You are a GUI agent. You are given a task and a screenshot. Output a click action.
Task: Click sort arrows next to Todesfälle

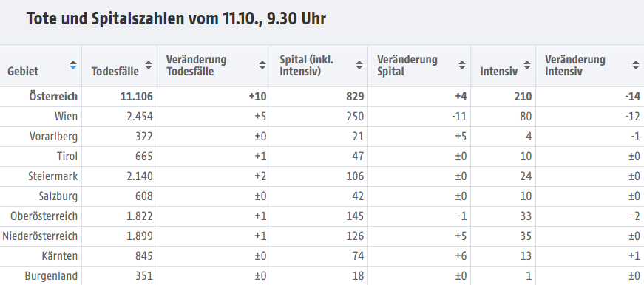tap(149, 65)
